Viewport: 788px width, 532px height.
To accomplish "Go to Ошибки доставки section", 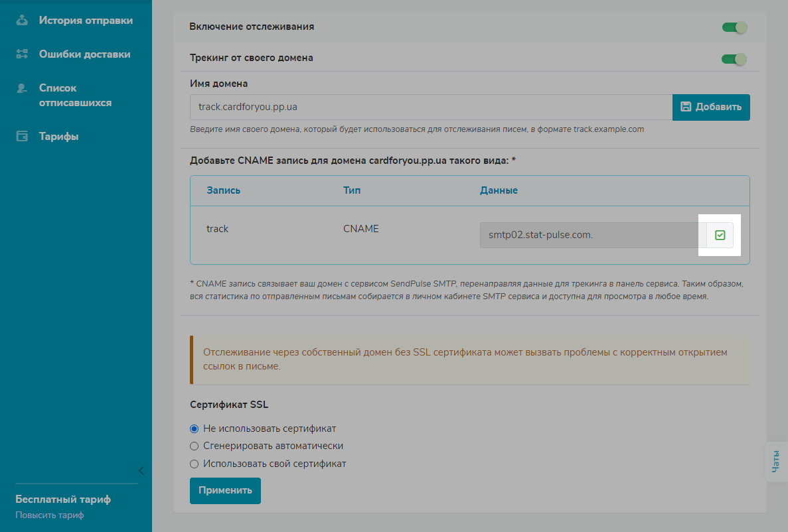I will tap(84, 54).
